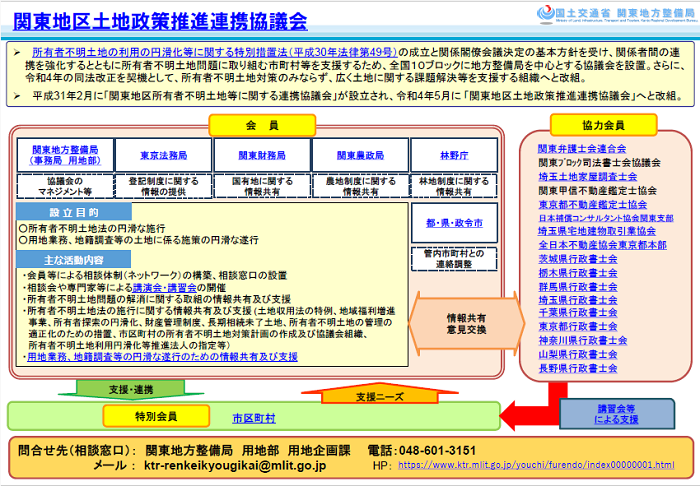700x486 pixels.
Task: Open the 全日本不動産協会東京都本部 link
Action: 602,245
